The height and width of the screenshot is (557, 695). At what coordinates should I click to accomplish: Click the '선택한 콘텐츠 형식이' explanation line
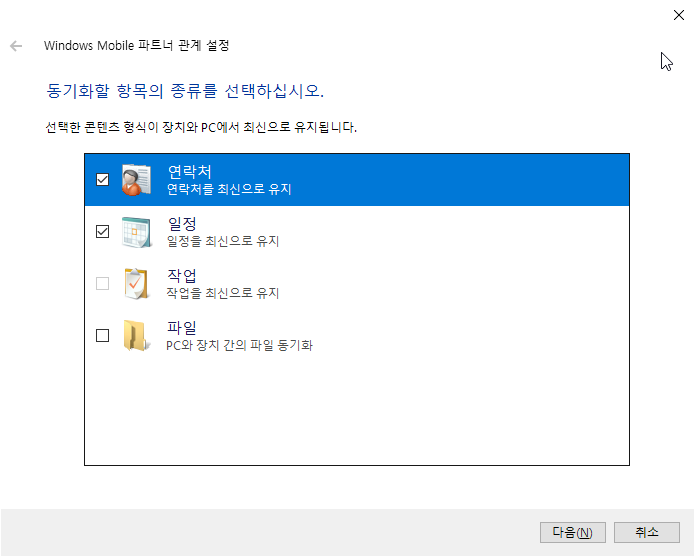pyautogui.click(x=201, y=128)
